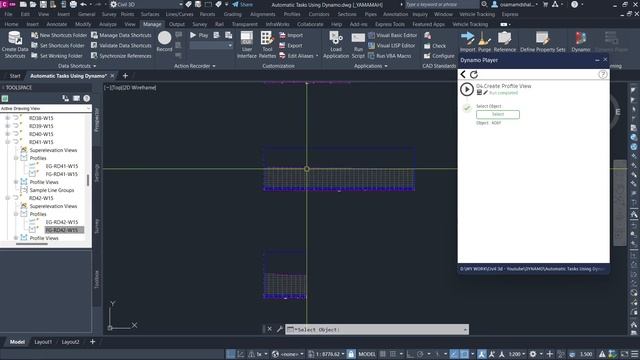Open the workspace switching gear dropdown
Screen dimensions: 640x360
(536, 354)
